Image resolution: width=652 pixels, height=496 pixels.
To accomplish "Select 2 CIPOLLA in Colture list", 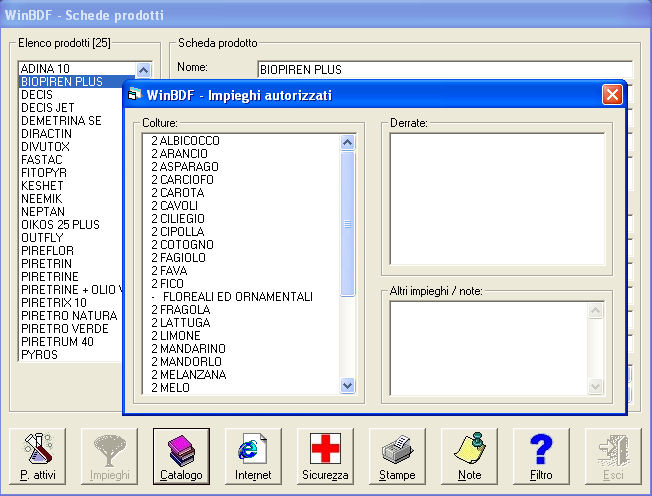I will pos(242,232).
